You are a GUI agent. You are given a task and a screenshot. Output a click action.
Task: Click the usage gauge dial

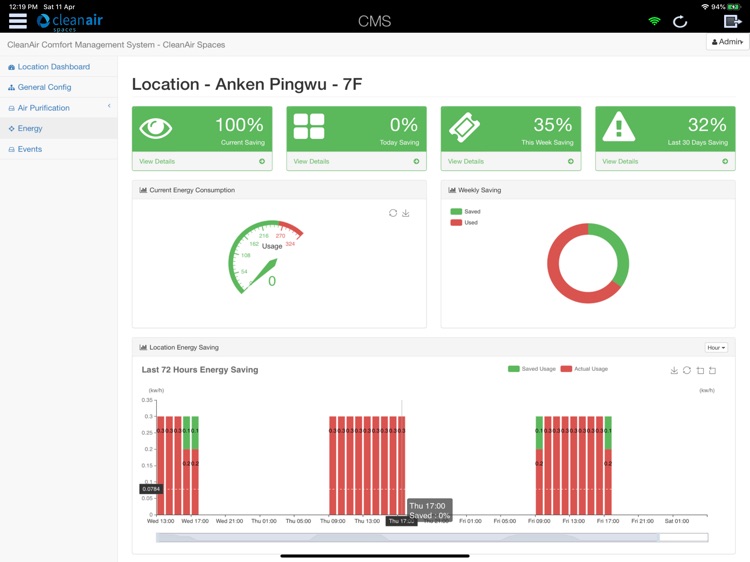pos(265,257)
